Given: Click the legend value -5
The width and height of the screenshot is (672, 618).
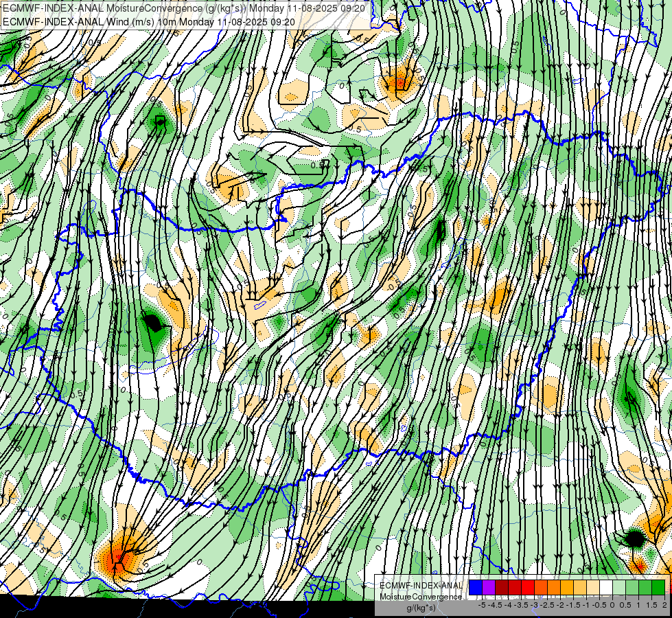Looking at the screenshot, I should 482,605.
